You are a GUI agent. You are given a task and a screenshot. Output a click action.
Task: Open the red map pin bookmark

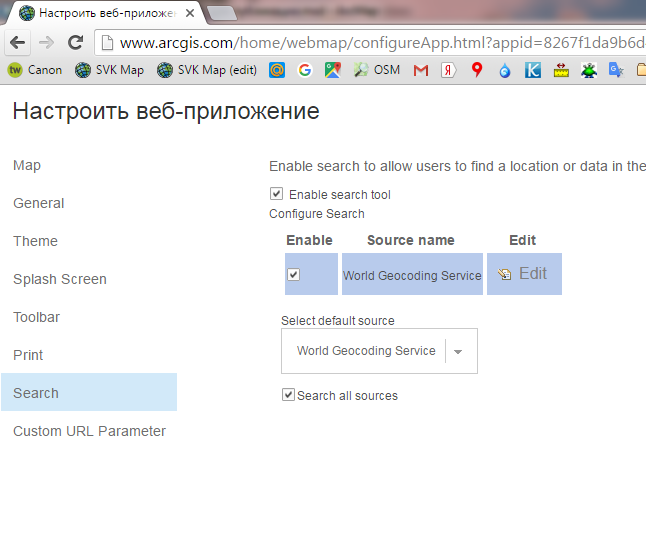(x=477, y=70)
